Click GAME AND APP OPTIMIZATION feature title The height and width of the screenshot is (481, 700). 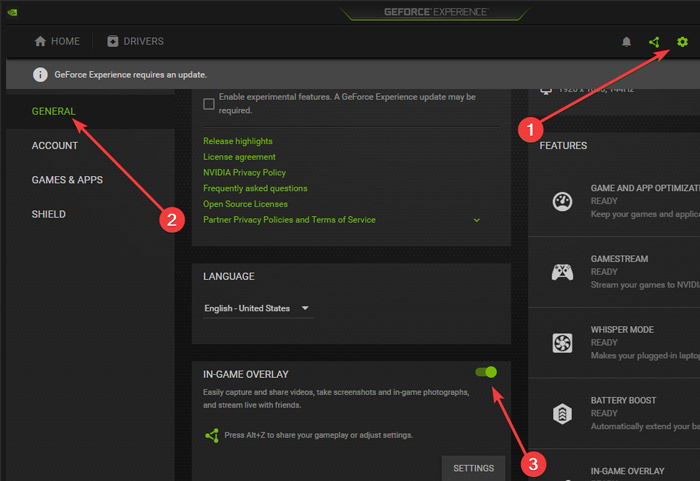point(645,188)
